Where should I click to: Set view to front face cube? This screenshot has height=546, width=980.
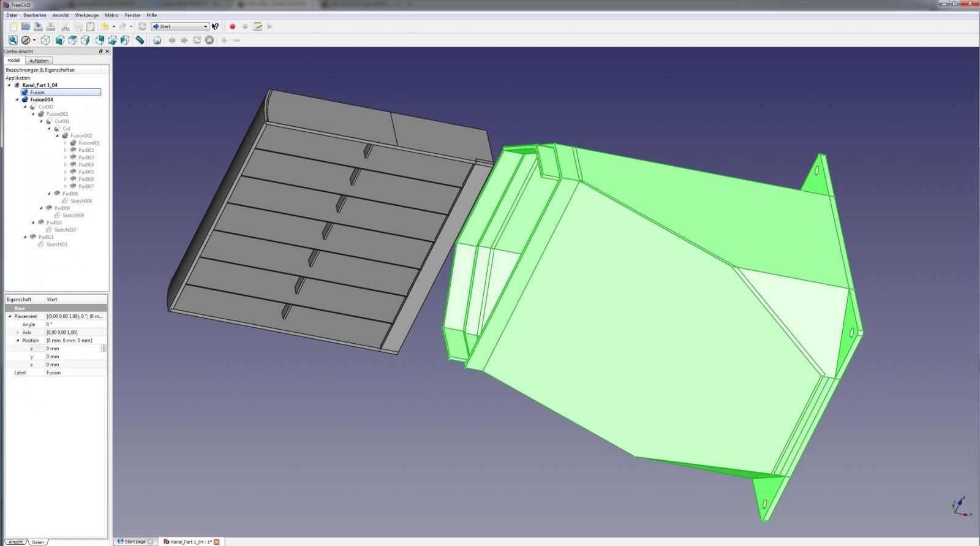60,40
